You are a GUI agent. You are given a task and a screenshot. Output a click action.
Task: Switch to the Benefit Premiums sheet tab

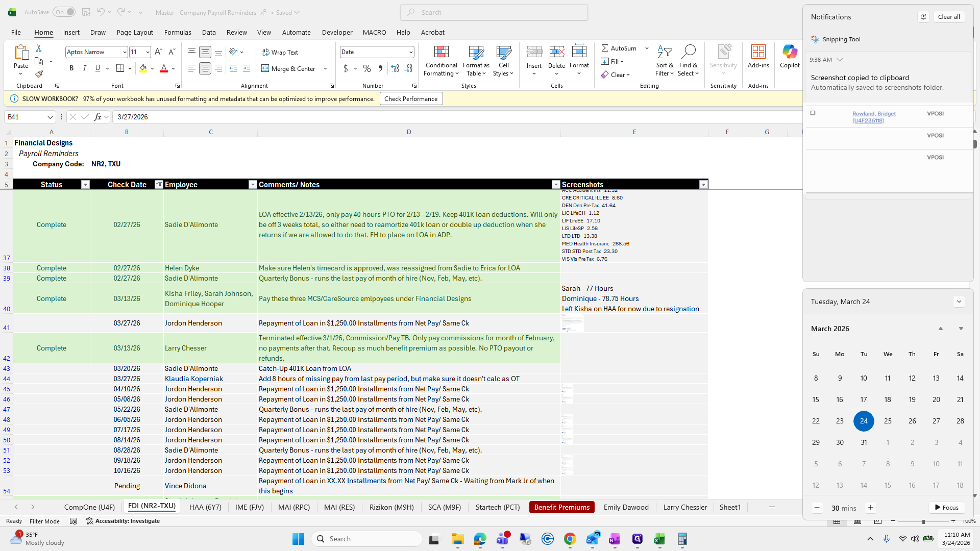click(x=561, y=507)
